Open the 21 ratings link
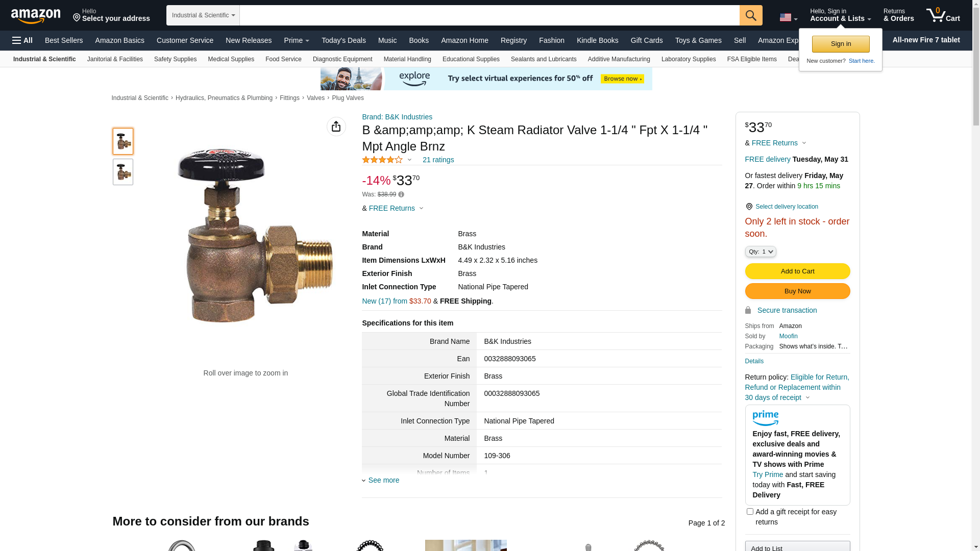Image resolution: width=980 pixels, height=551 pixels. click(438, 160)
